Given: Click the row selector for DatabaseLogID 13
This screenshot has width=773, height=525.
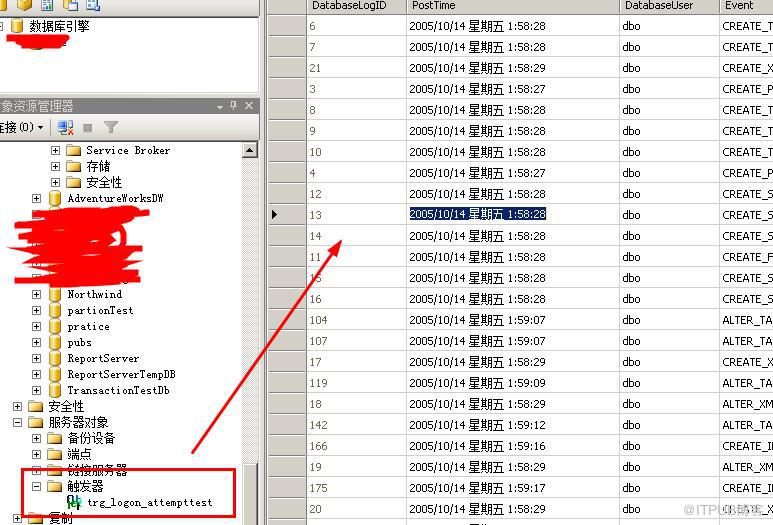Looking at the screenshot, I should click(286, 215).
